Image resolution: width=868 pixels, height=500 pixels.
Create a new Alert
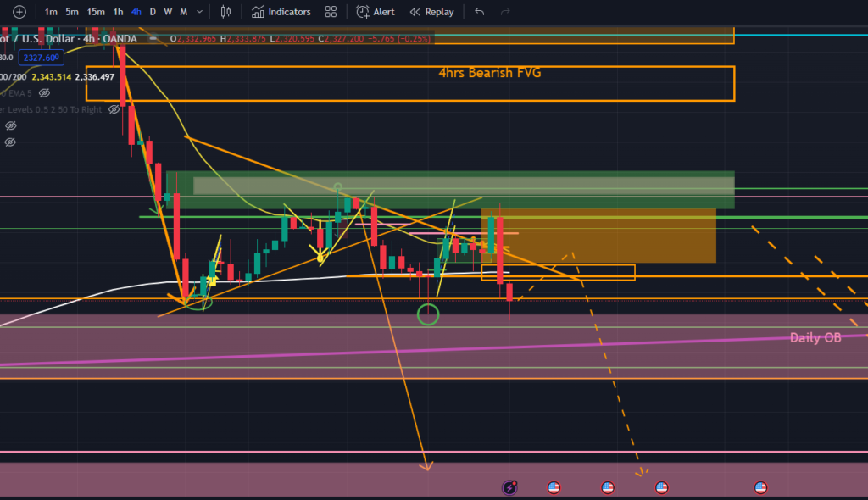(376, 12)
